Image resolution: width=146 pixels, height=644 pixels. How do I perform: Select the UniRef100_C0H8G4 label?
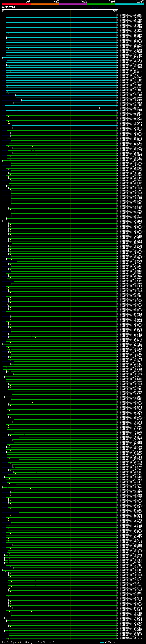(x=131, y=198)
